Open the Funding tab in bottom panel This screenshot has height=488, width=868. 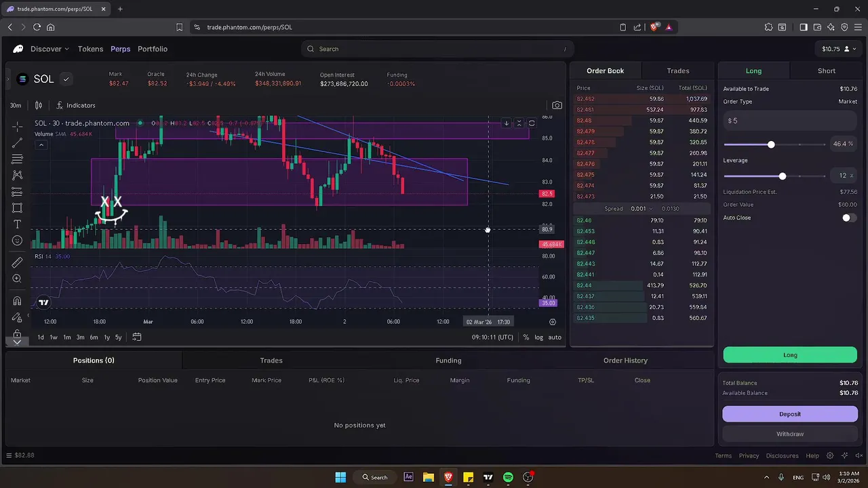pos(448,361)
